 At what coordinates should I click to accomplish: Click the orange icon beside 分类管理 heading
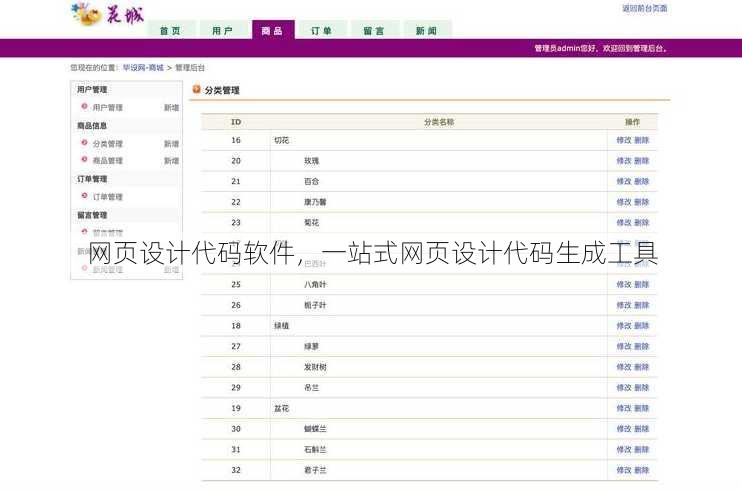pyautogui.click(x=196, y=89)
